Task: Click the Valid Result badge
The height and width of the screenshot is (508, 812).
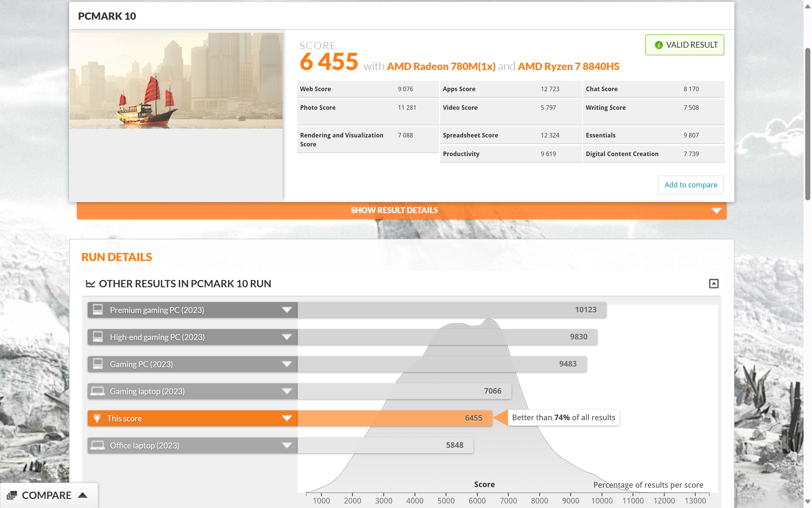Action: [x=685, y=45]
